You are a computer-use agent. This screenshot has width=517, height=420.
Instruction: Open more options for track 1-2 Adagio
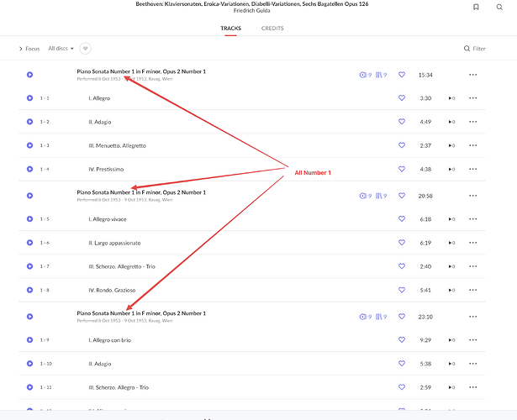472,122
